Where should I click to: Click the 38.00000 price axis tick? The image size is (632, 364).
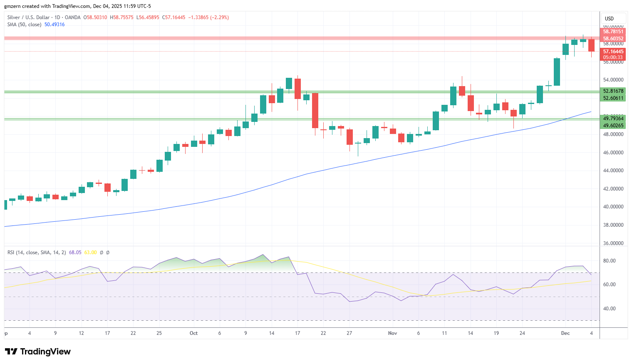click(613, 225)
